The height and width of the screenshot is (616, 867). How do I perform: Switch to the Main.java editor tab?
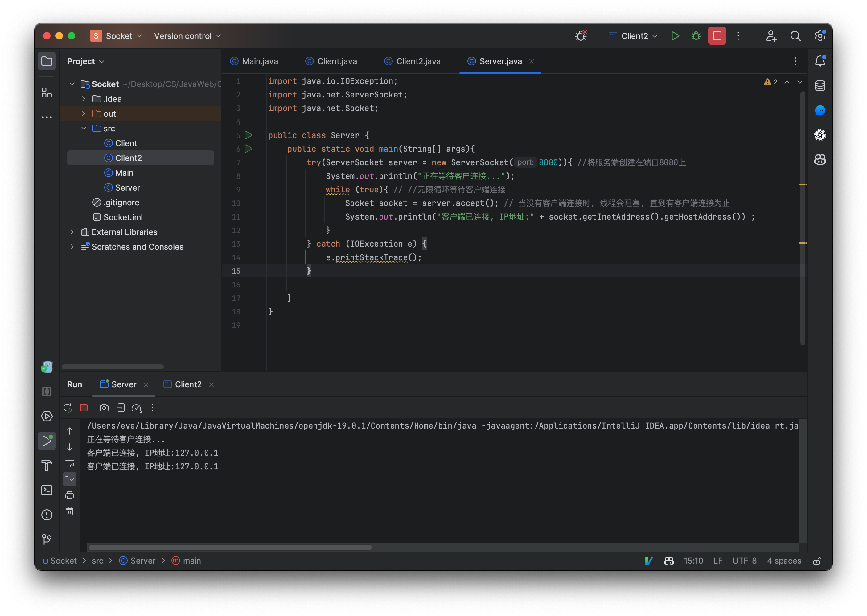tap(260, 61)
